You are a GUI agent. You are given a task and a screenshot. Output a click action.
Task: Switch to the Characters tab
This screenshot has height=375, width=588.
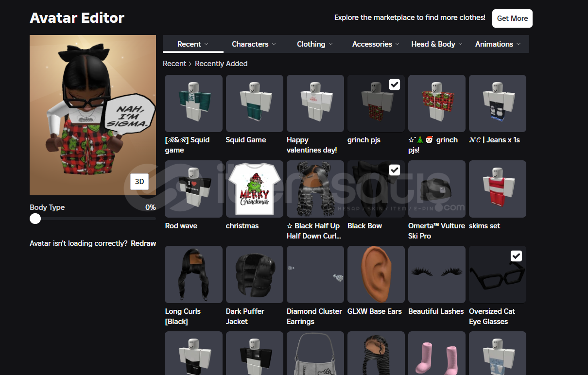tap(254, 44)
